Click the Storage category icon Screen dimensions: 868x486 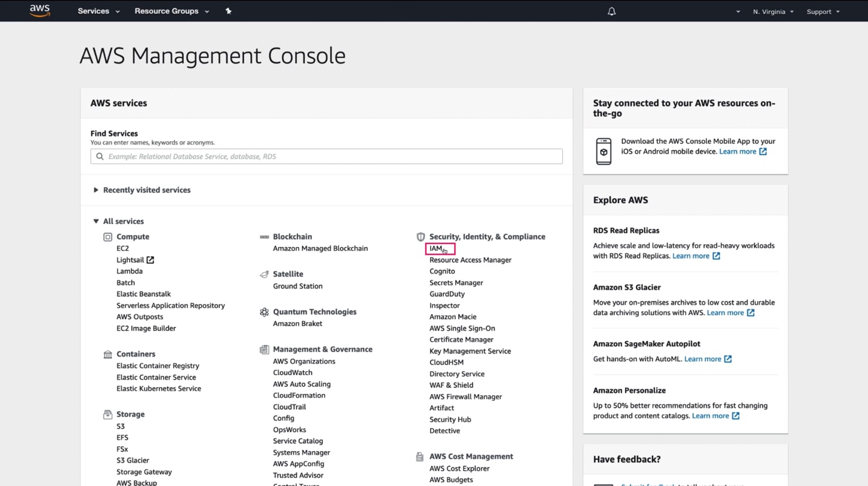[108, 415]
